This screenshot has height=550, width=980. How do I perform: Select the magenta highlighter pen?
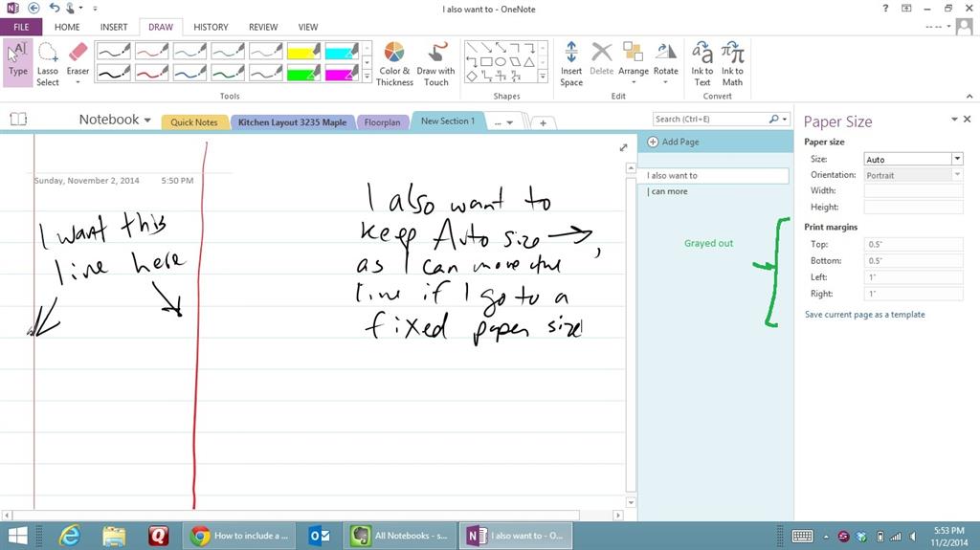coord(342,73)
